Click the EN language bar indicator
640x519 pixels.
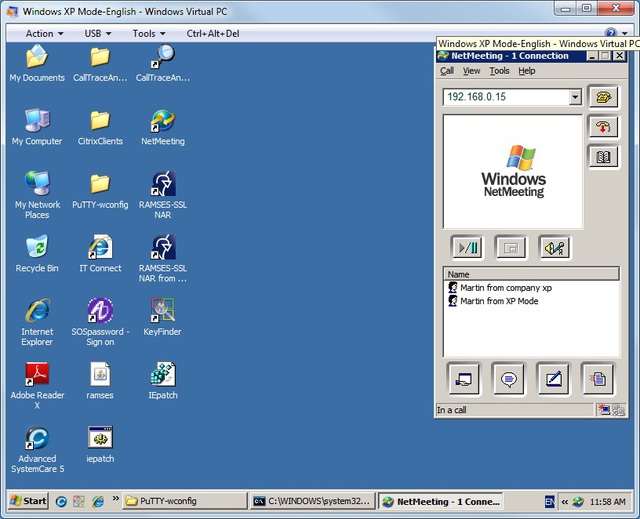pyautogui.click(x=549, y=501)
